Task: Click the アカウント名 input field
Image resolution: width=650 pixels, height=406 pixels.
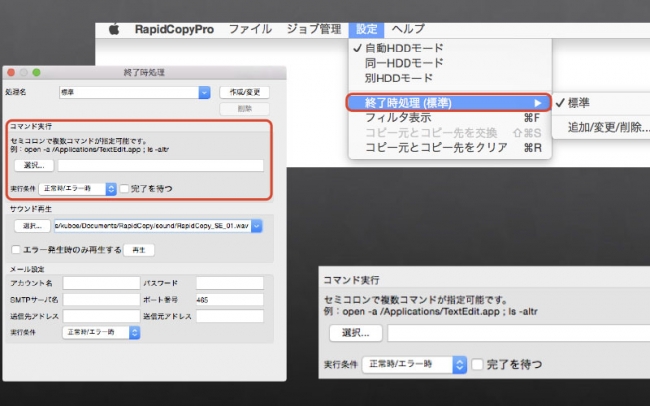Action: click(x=101, y=283)
